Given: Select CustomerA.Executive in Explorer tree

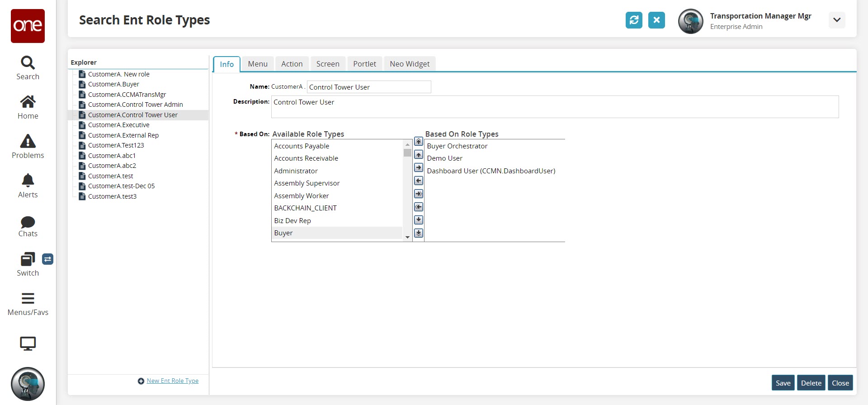Looking at the screenshot, I should click(x=118, y=125).
